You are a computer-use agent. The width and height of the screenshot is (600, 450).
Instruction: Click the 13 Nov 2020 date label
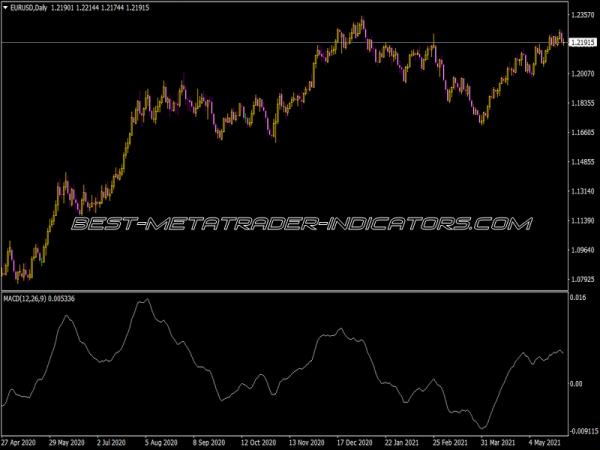pyautogui.click(x=307, y=443)
